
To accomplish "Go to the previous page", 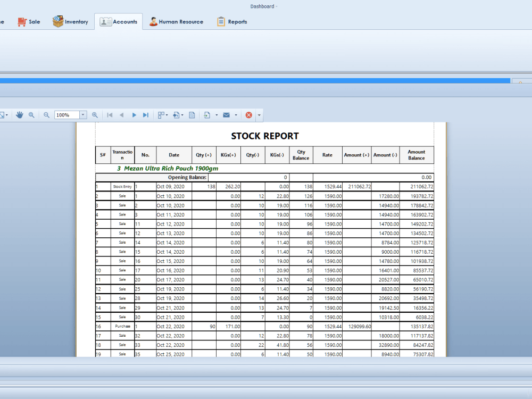I will tap(122, 115).
